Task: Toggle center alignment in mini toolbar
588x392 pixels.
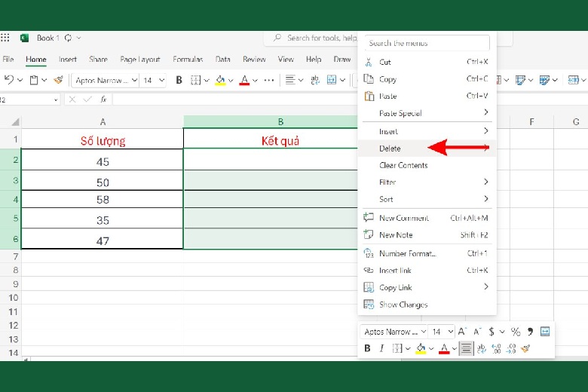Action: [x=466, y=348]
